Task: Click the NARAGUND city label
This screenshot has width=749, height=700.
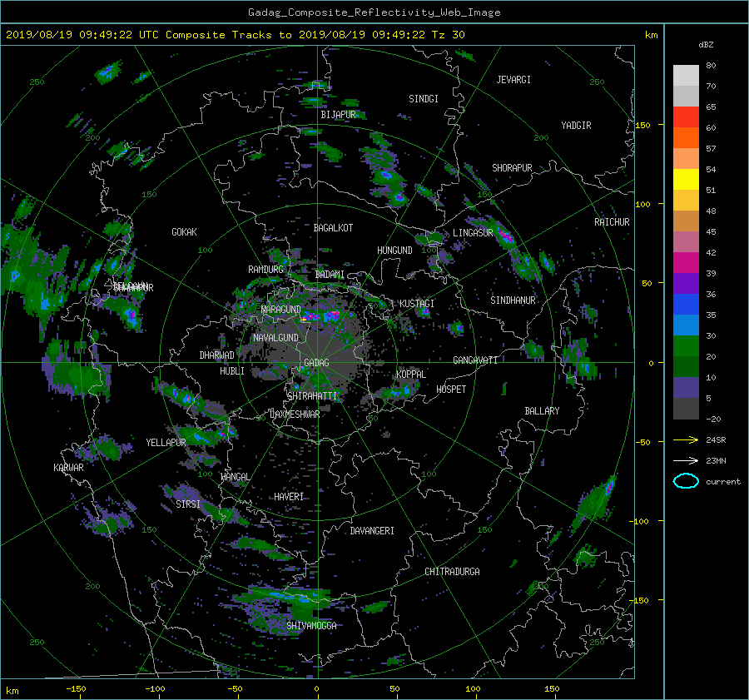Action: tap(281, 310)
